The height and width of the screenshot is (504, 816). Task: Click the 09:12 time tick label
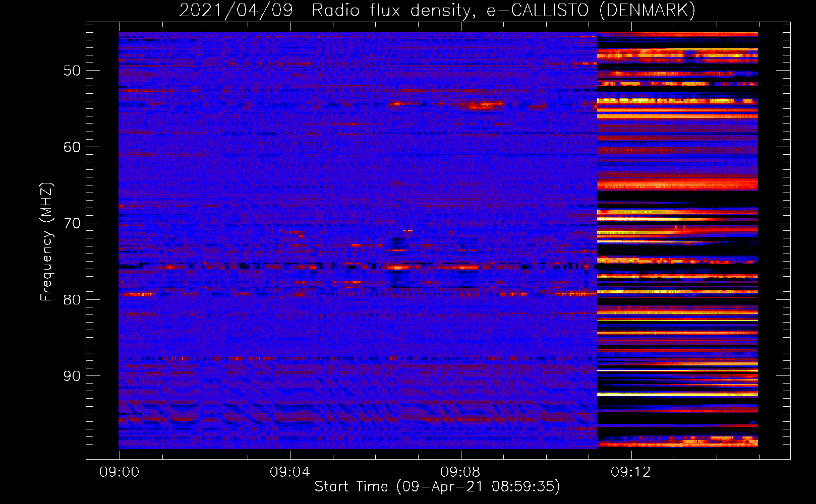pos(630,472)
